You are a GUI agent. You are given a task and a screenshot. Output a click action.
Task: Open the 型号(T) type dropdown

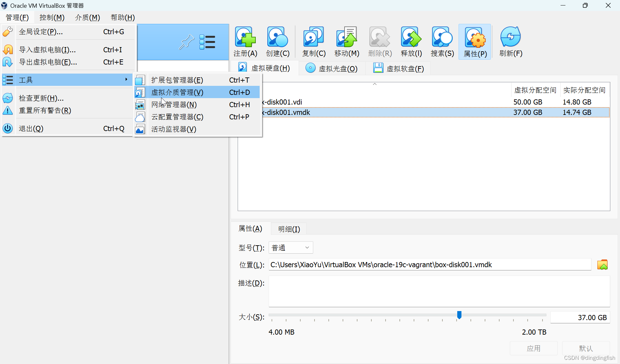tap(291, 248)
